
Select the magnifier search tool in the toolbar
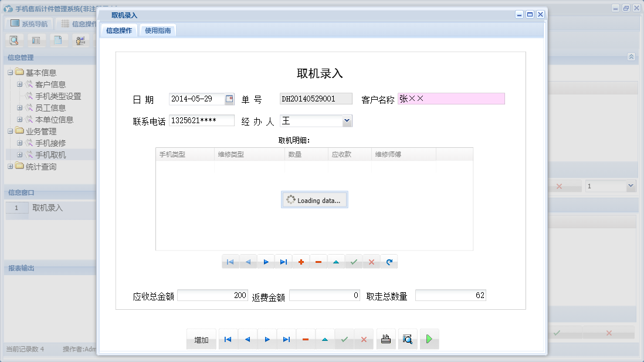pos(14,40)
